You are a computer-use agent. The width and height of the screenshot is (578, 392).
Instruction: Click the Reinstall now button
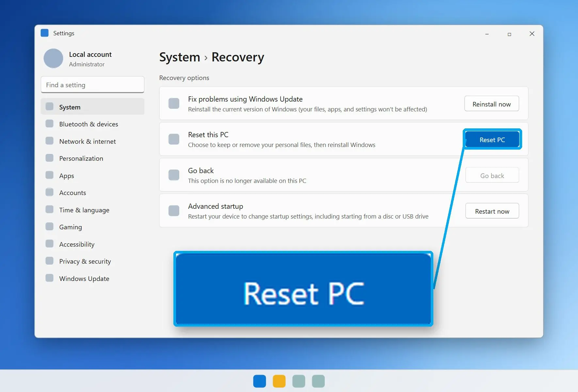coord(491,104)
